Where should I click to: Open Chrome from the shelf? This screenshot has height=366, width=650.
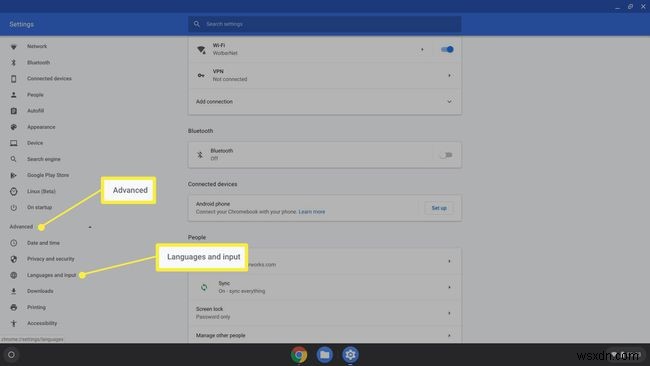pos(299,355)
